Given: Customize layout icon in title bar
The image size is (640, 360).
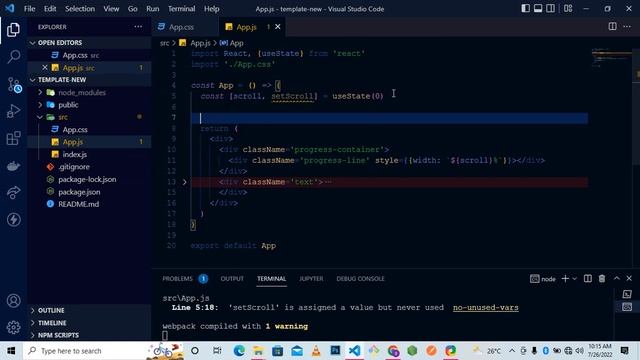Looking at the screenshot, I should (568, 8).
